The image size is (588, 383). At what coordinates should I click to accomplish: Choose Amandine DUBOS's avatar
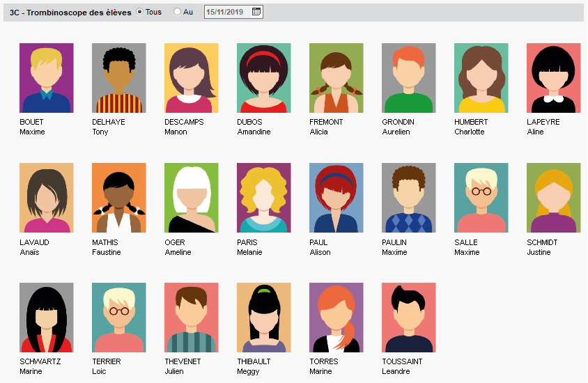(264, 78)
